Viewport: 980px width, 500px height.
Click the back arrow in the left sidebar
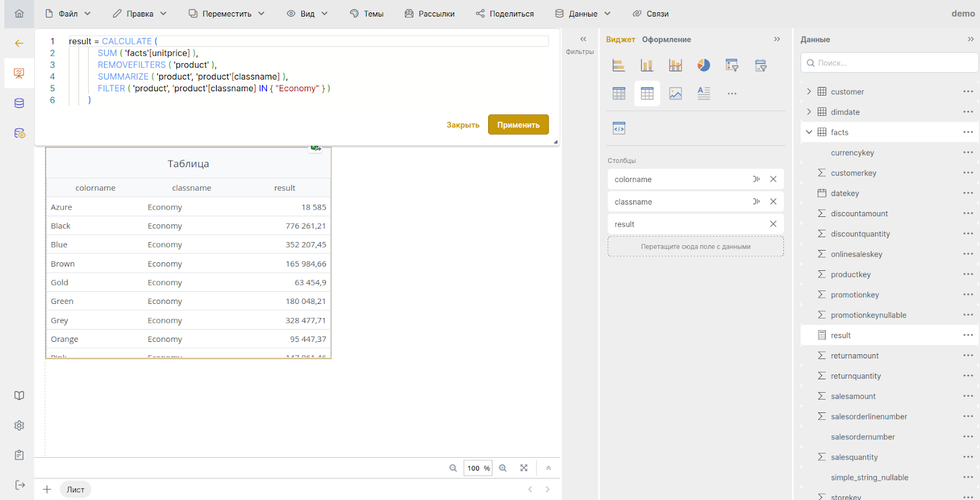[x=19, y=44]
